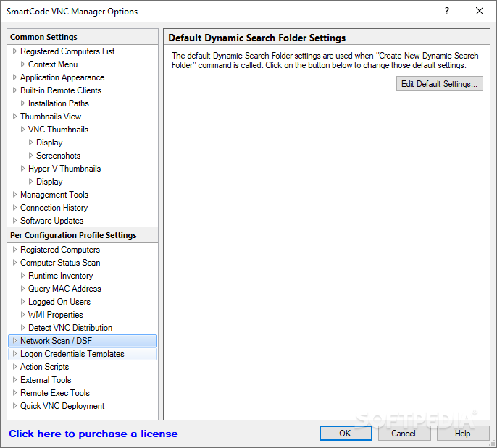Click Edit Default Settings button
This screenshot has height=448, width=497.
[x=439, y=83]
